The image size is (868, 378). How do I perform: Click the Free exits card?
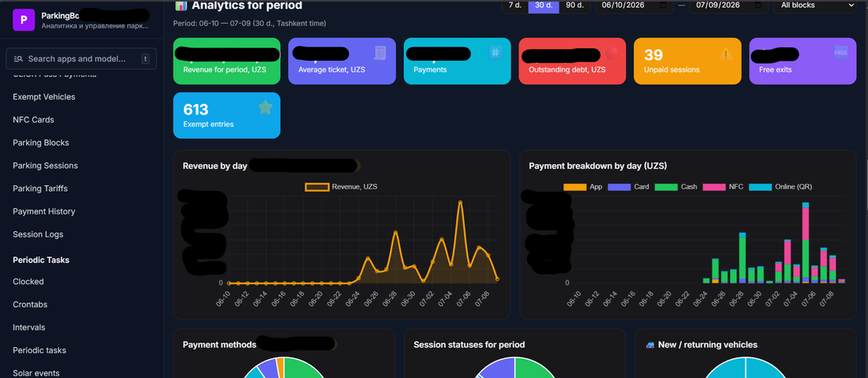(803, 61)
